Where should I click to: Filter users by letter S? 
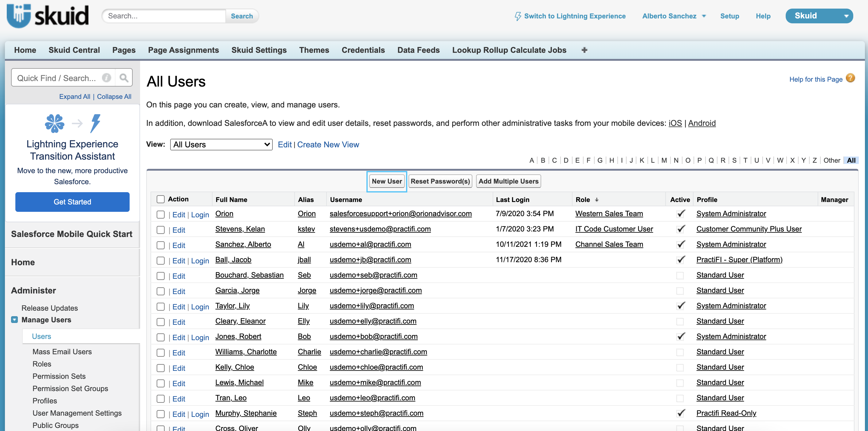[x=734, y=160]
